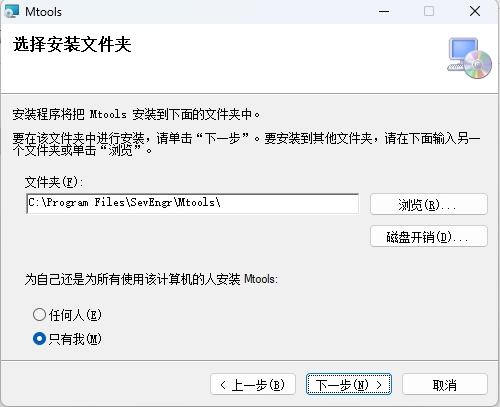Click the 安装程序将把 Mtools description line
The width and height of the screenshot is (500, 407).
tap(136, 114)
